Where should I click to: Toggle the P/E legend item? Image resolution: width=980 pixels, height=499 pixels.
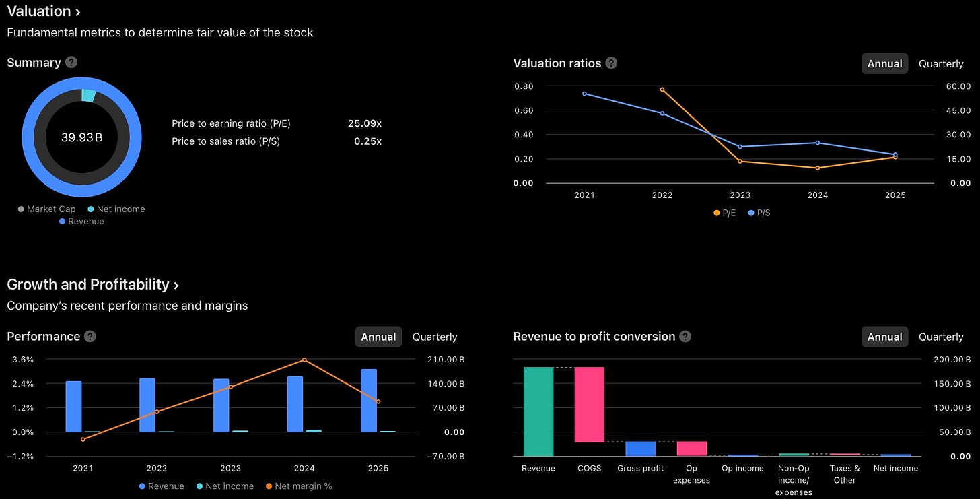click(x=724, y=213)
